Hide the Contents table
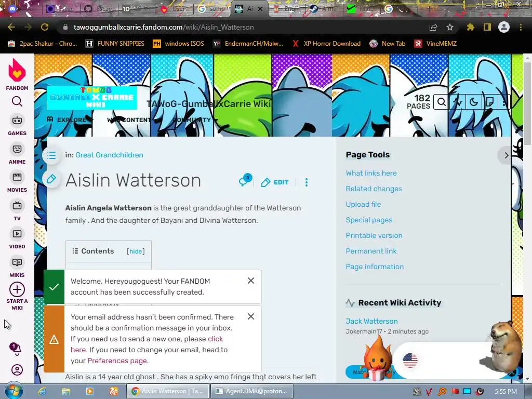 coord(136,251)
